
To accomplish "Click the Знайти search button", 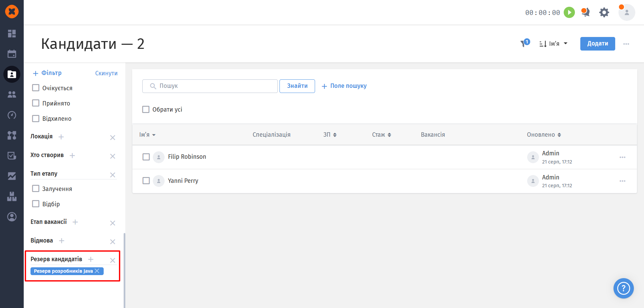I will [x=297, y=86].
